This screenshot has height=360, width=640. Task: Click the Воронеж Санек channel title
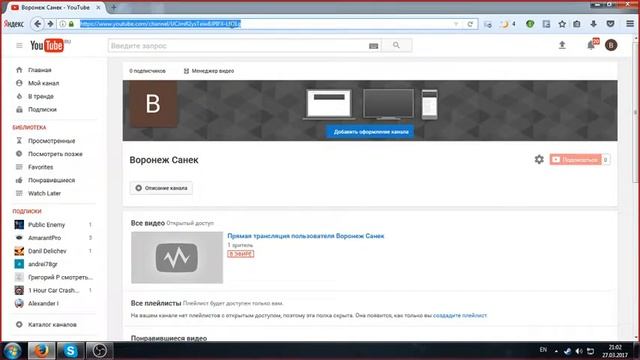pyautogui.click(x=164, y=160)
